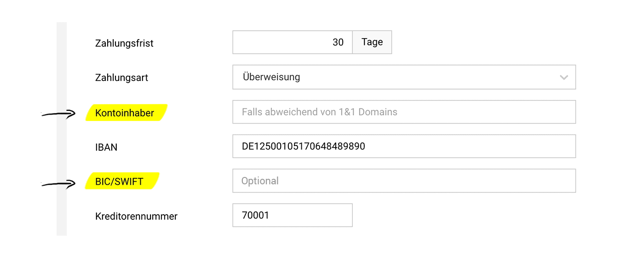
Task: Click the "Falls abweichend von 1&1 Domains" placeholder
Action: 319,112
